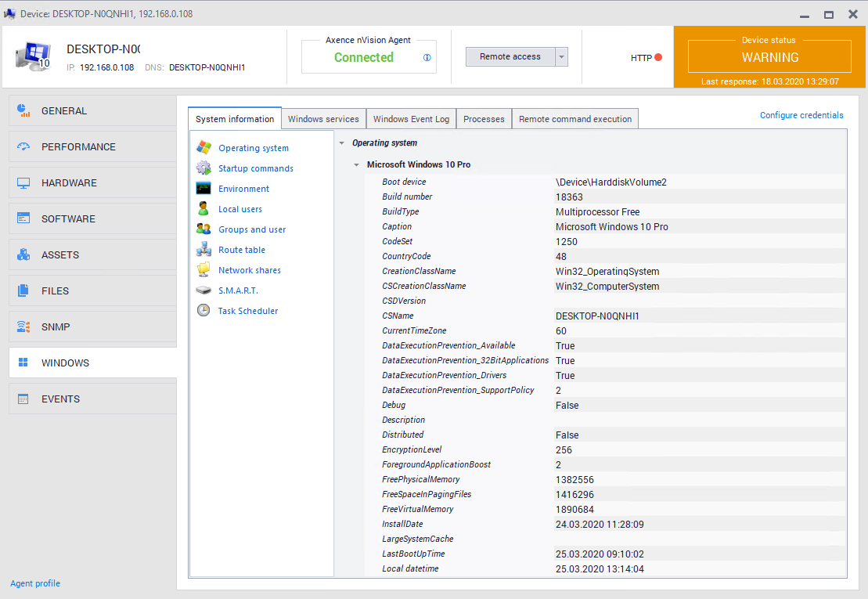The width and height of the screenshot is (868, 599).
Task: Open the Agent profile link
Action: pyautogui.click(x=35, y=583)
